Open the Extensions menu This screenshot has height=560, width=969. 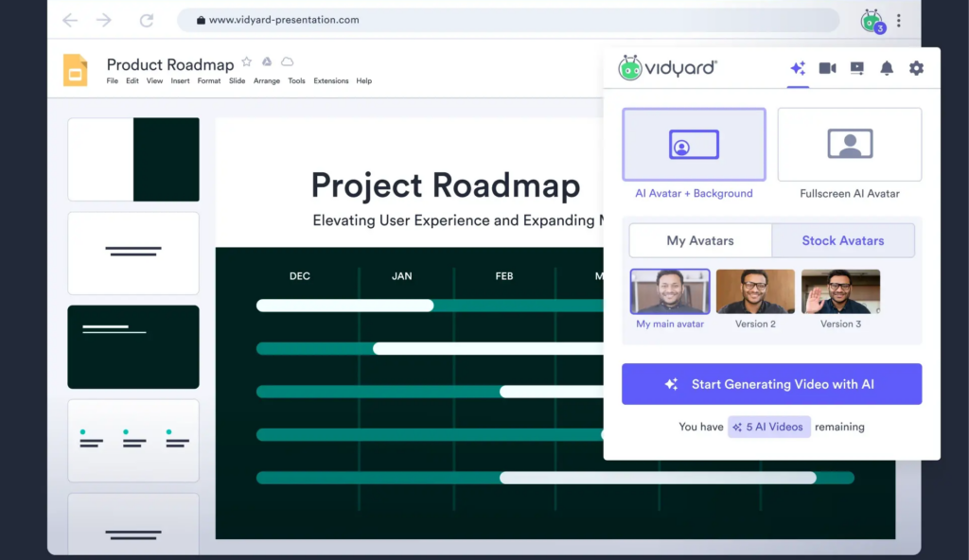[330, 81]
